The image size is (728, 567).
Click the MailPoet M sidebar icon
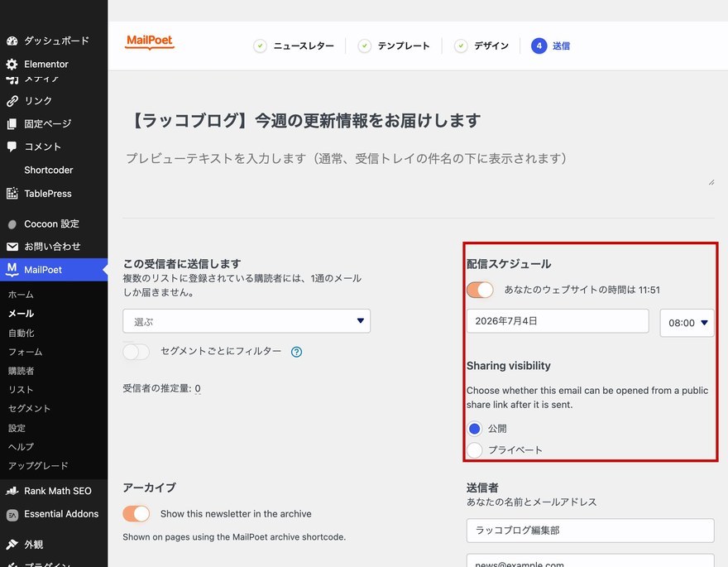click(x=12, y=270)
